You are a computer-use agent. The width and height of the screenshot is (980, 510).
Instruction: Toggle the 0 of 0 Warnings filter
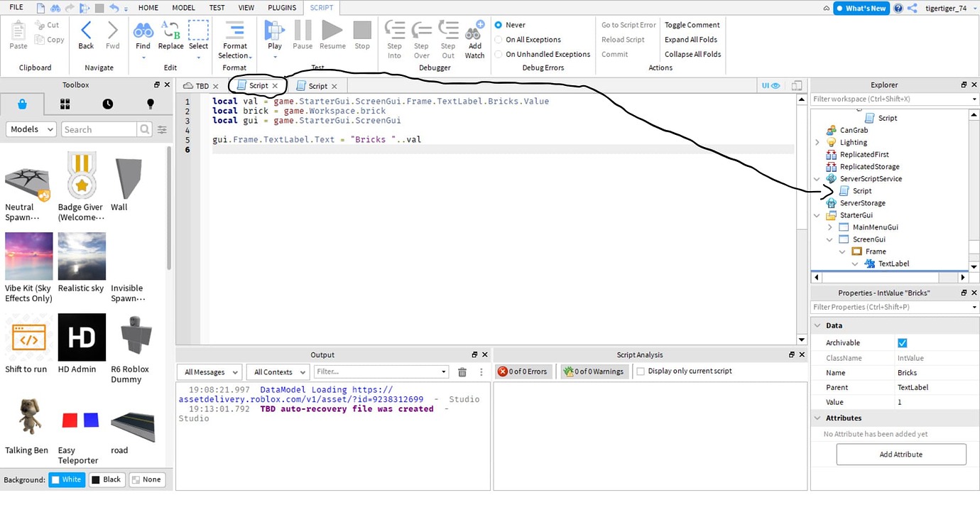(x=593, y=371)
